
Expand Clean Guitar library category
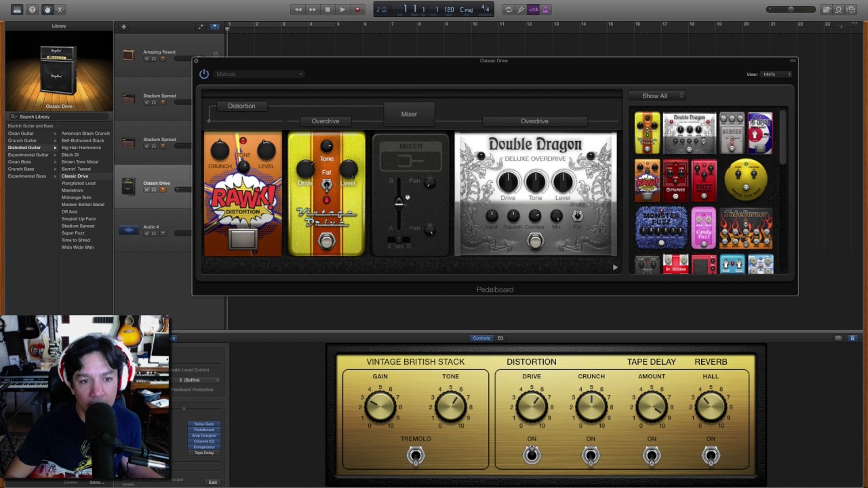31,134
